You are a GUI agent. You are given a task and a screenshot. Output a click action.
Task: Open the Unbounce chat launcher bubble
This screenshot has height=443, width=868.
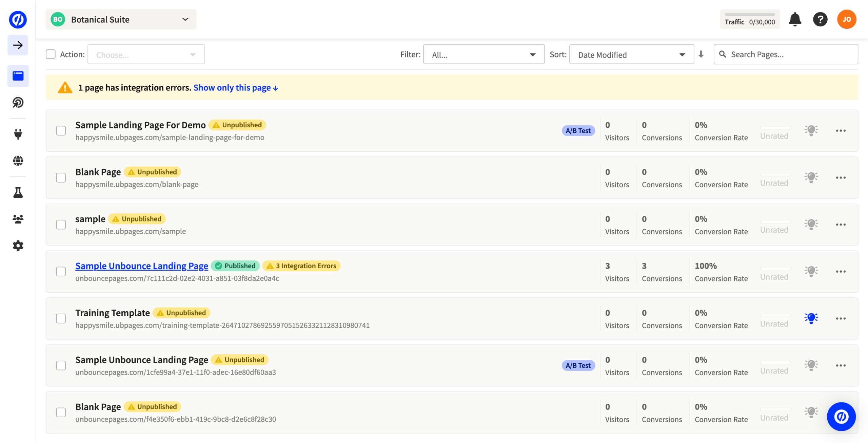tap(841, 416)
